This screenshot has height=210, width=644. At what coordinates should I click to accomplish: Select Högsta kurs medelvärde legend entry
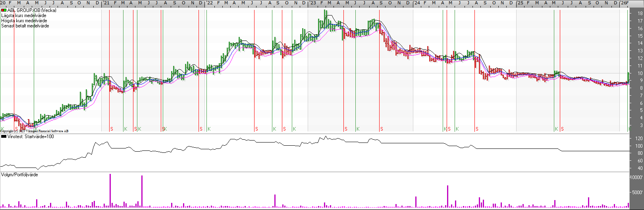tap(24, 21)
